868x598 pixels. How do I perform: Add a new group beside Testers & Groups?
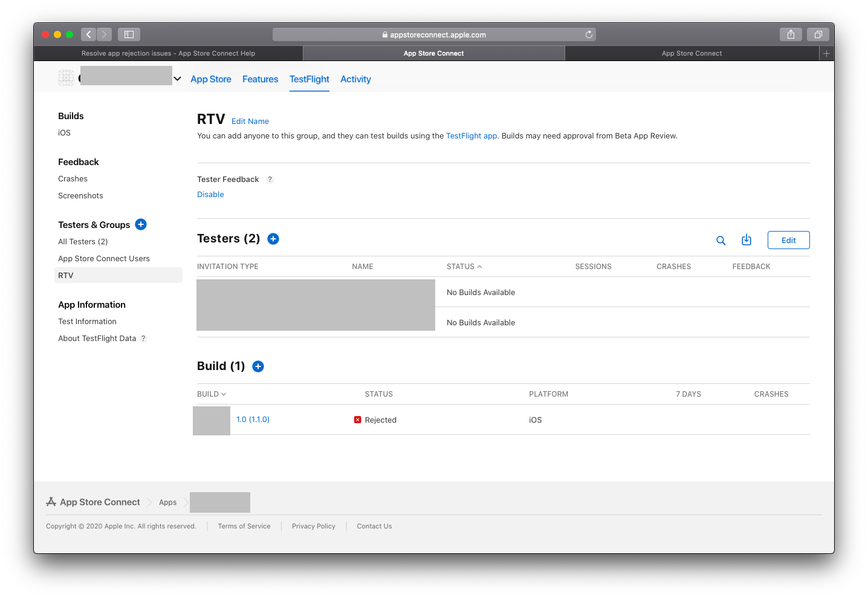point(141,224)
